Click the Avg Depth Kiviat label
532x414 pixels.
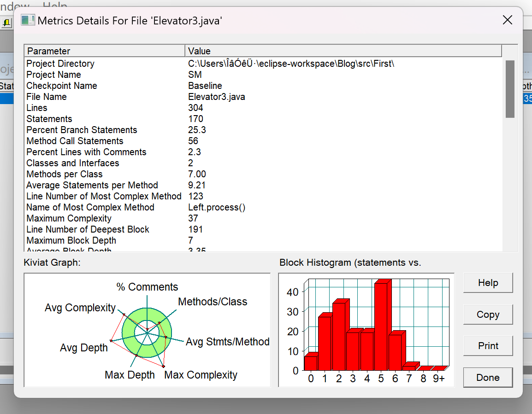point(84,348)
